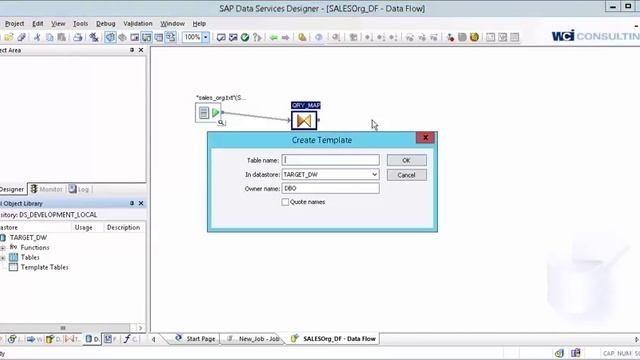
Task: Click the green Back arrow toolbar icon
Action: coord(273,38)
